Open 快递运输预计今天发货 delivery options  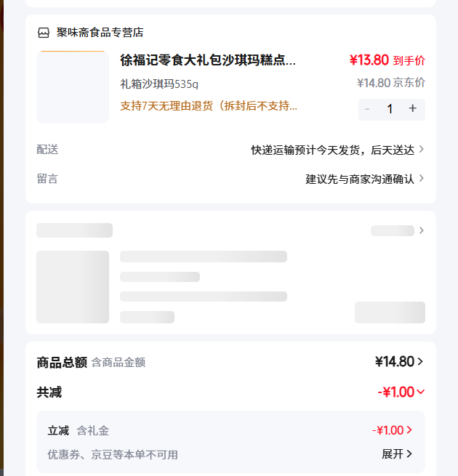(332, 150)
